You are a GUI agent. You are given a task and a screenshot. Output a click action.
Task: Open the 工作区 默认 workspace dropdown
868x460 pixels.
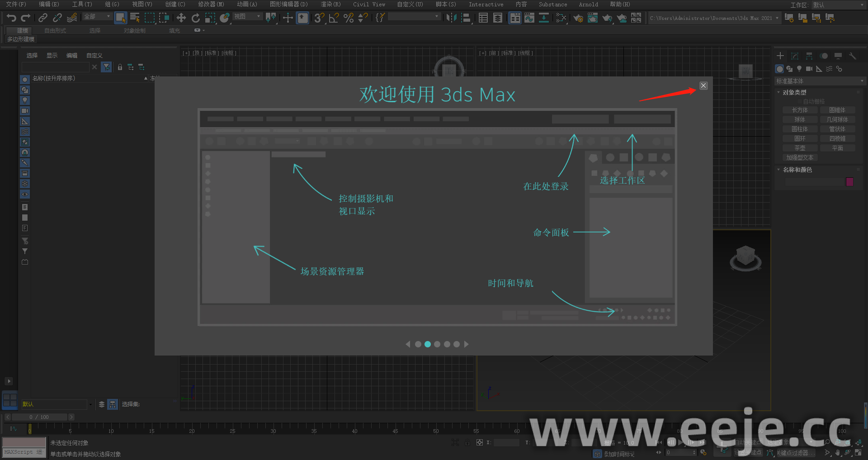[x=837, y=5]
